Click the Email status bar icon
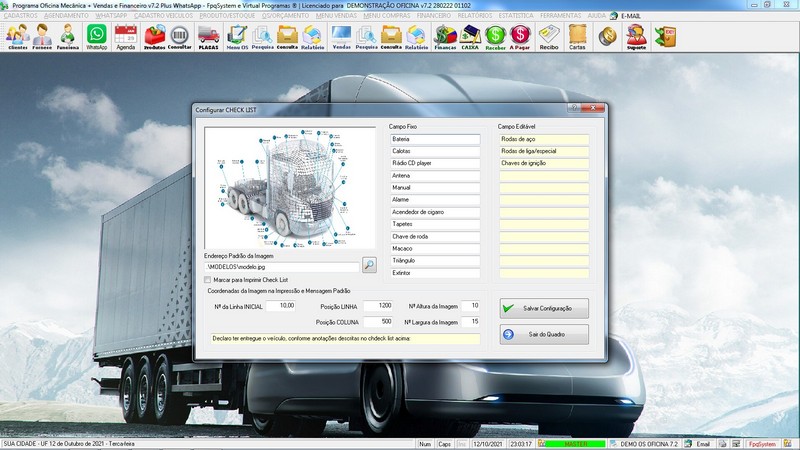Screen dimensions: 800x450 (x=697, y=444)
